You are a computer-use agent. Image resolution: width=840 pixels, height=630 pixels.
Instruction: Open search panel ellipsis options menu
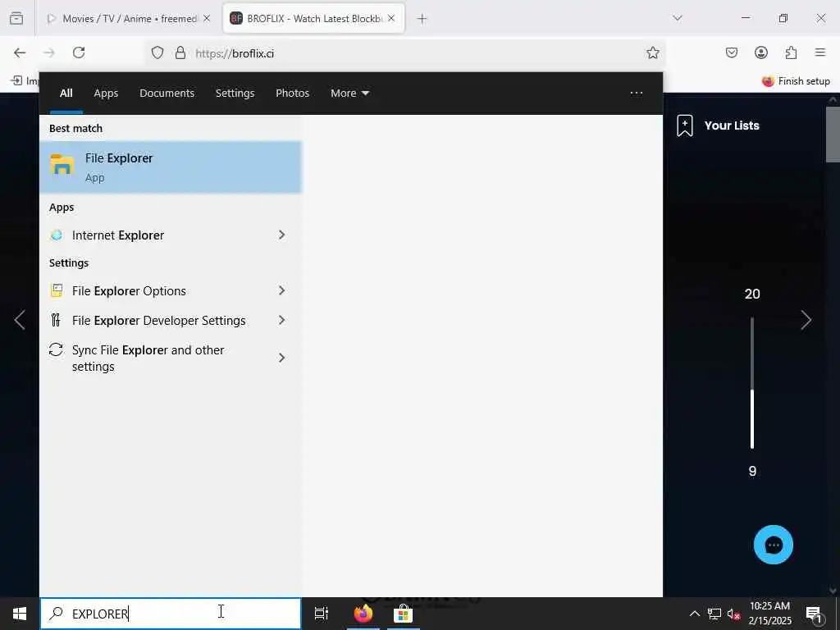click(636, 94)
